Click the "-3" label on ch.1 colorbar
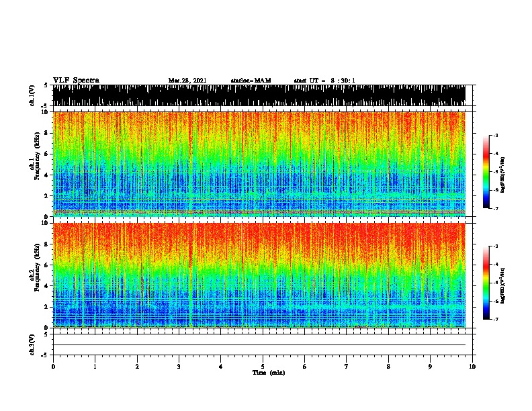Image resolution: width=532 pixels, height=411 pixels. (x=495, y=136)
